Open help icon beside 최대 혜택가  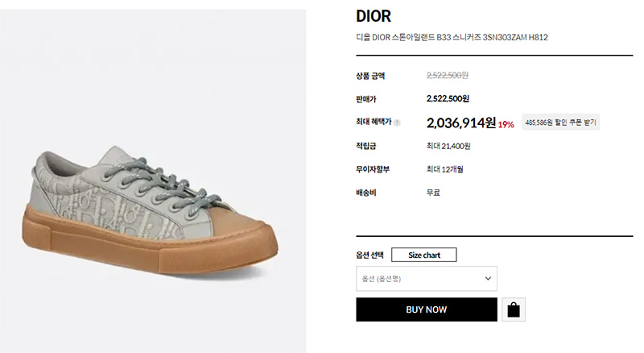pyautogui.click(x=397, y=123)
